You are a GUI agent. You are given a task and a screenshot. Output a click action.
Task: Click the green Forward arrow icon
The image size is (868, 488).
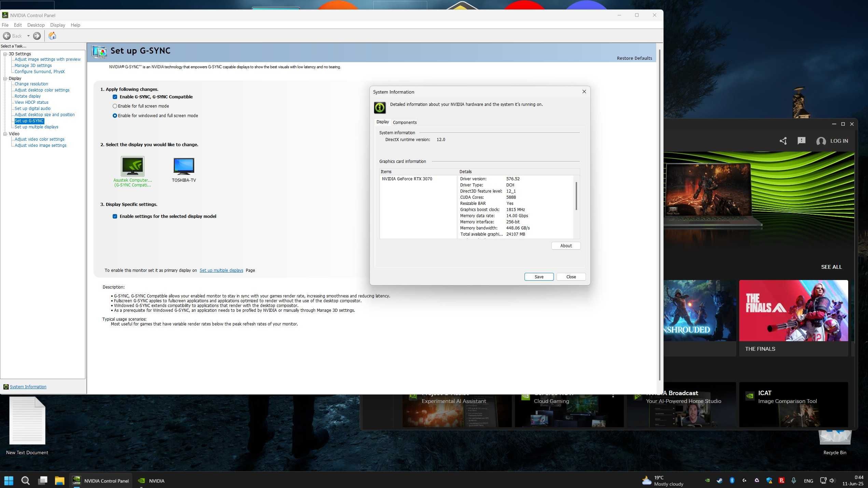tap(37, 36)
